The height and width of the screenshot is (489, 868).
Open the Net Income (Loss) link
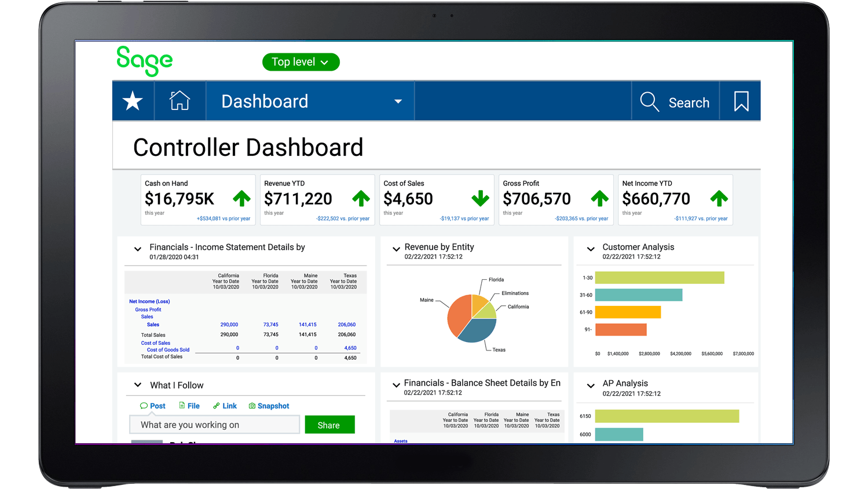[149, 301]
